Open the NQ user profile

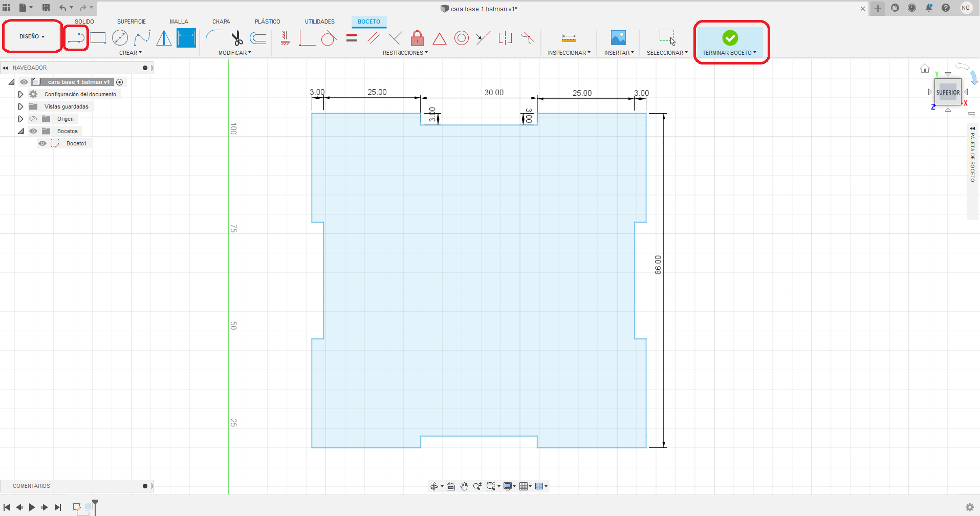point(966,8)
